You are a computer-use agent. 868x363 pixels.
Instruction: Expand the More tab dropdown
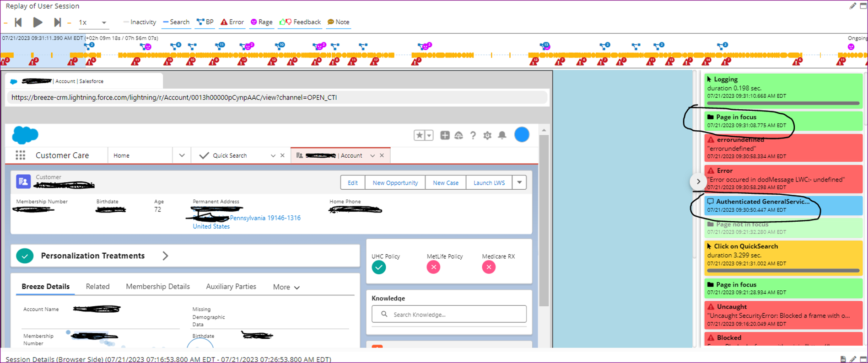(x=286, y=287)
